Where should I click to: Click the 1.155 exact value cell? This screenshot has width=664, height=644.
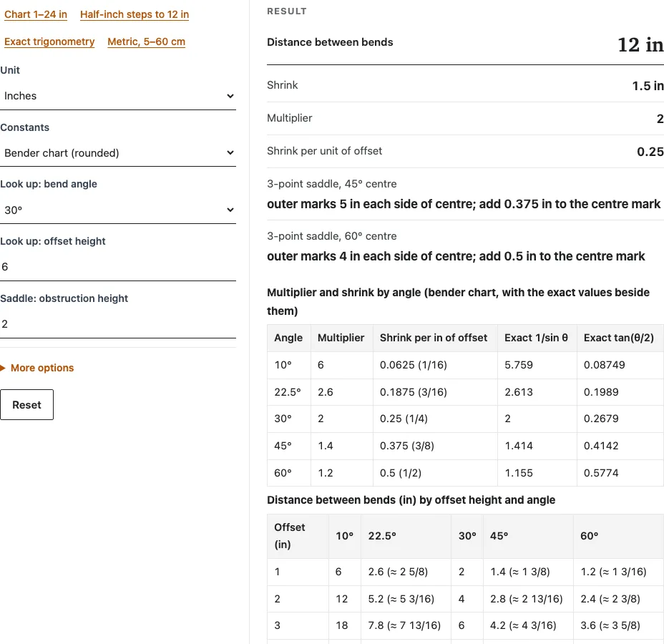[537, 473]
